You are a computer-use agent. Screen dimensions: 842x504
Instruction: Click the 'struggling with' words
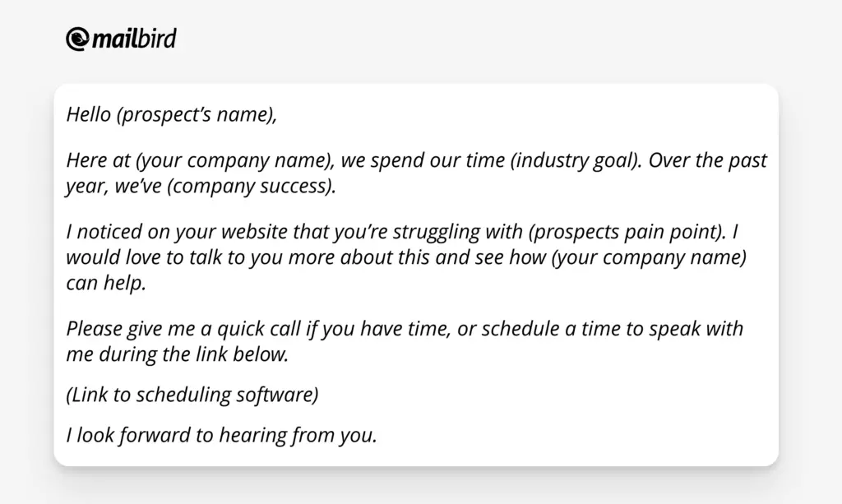[457, 232]
